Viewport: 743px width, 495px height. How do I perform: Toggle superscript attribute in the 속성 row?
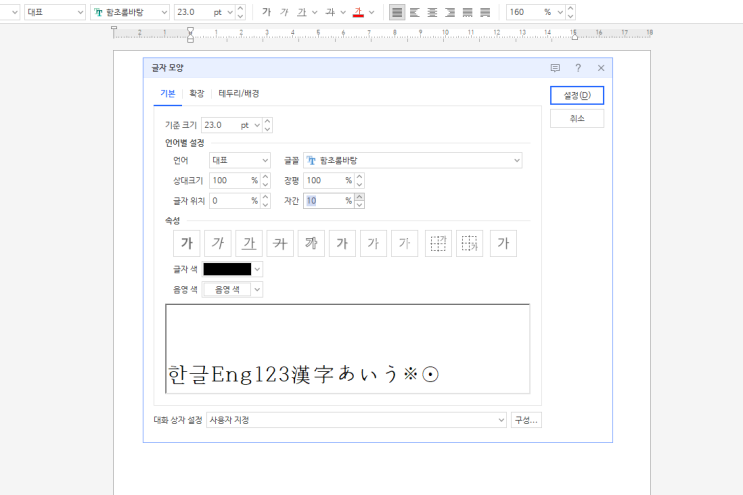438,243
